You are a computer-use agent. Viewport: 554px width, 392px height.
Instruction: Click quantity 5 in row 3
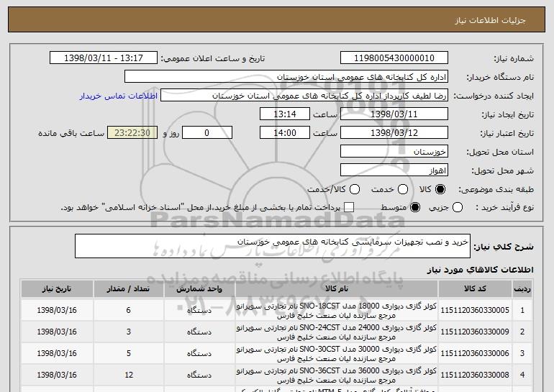click(x=129, y=353)
